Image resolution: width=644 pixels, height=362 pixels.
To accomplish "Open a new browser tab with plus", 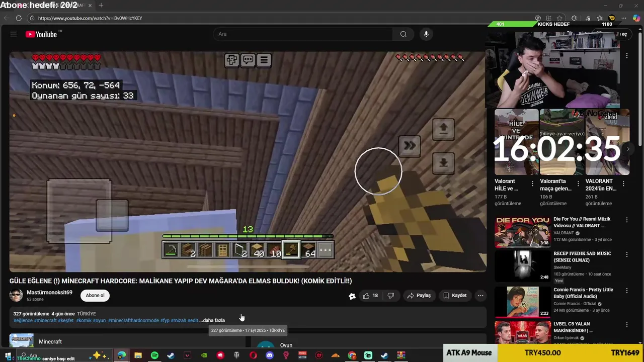I will [x=101, y=6].
